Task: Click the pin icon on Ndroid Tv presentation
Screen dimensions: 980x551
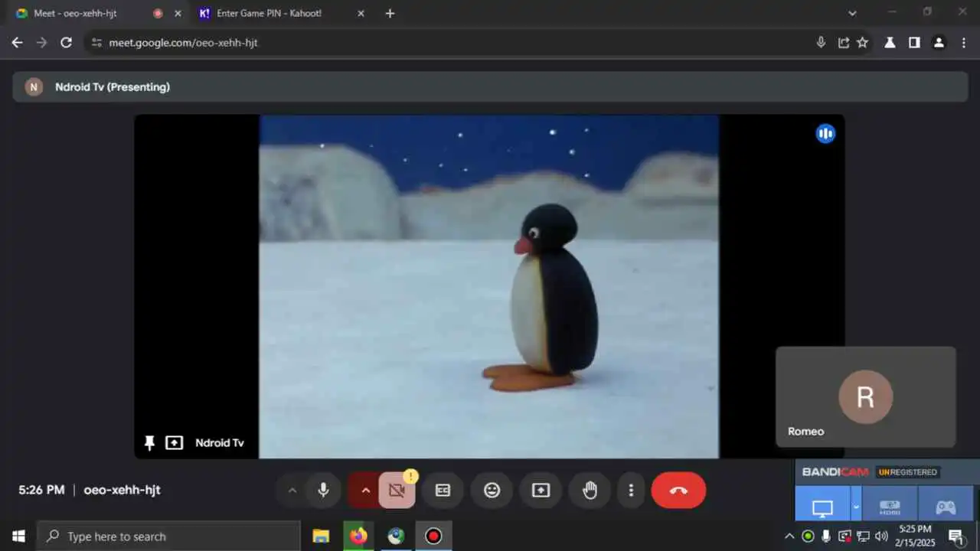Action: pyautogui.click(x=149, y=443)
